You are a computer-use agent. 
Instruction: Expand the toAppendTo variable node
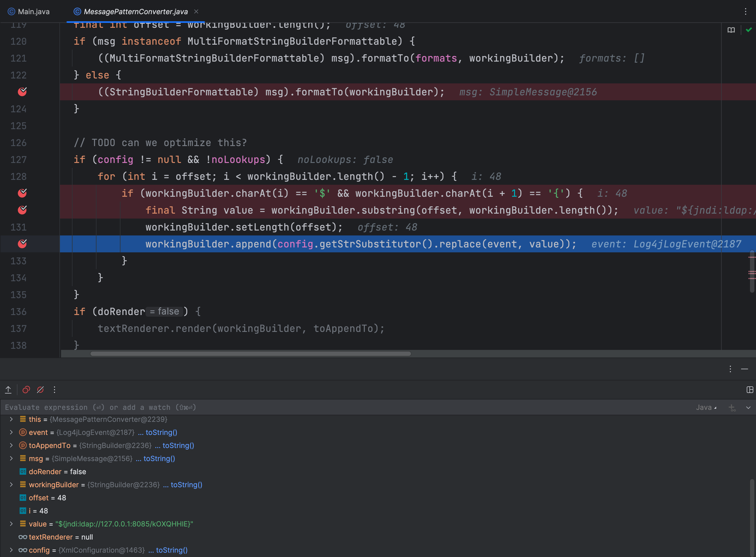(x=11, y=445)
